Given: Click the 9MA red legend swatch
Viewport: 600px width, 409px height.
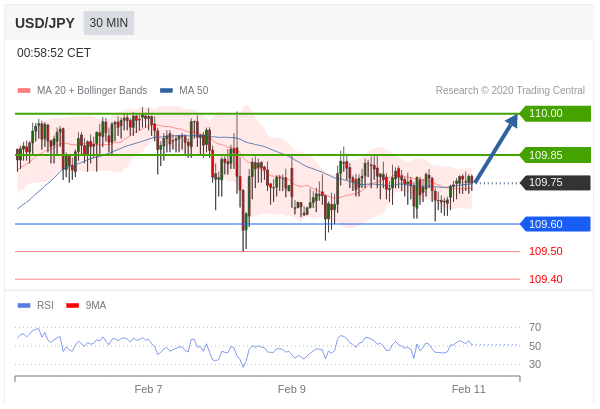Looking at the screenshot, I should pos(72,305).
